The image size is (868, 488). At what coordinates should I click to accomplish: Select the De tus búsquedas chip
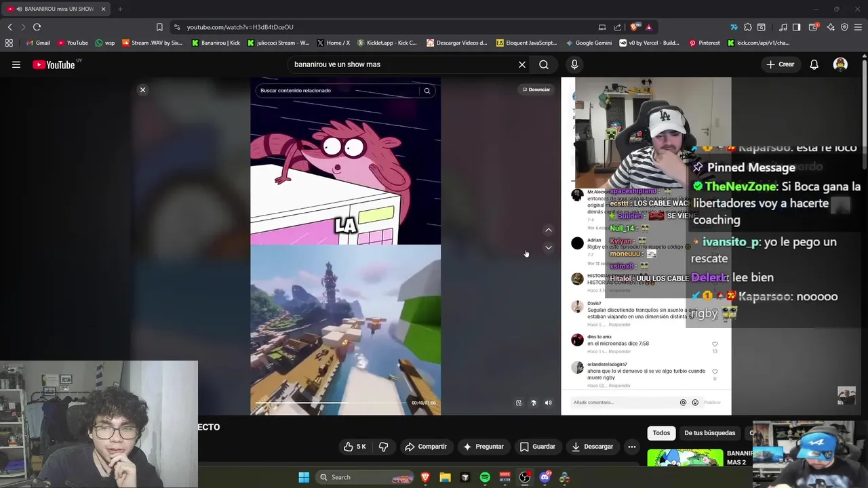tap(709, 433)
